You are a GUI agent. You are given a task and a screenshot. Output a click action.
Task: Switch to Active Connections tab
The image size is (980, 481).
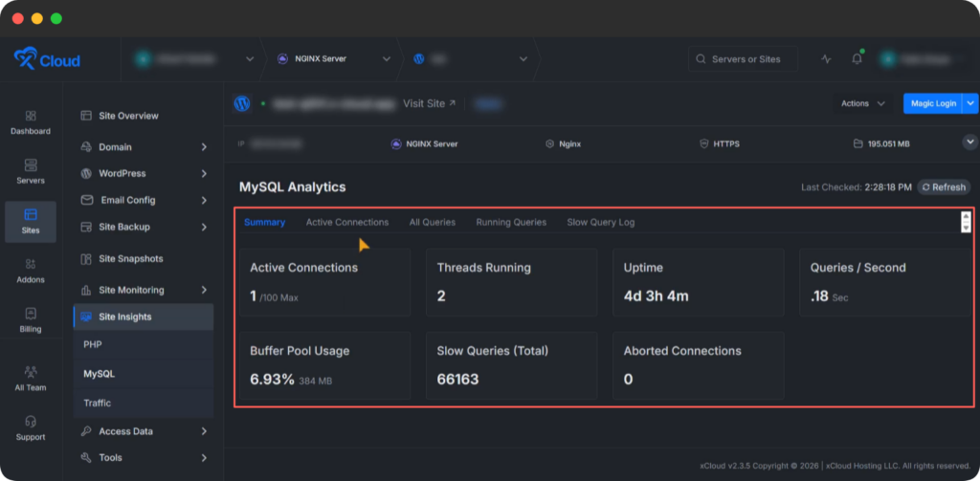pos(346,222)
